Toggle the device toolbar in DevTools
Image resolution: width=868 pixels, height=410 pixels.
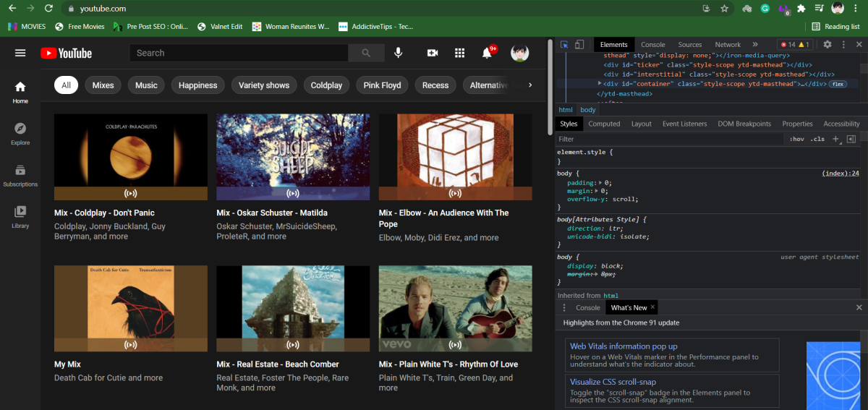(580, 45)
